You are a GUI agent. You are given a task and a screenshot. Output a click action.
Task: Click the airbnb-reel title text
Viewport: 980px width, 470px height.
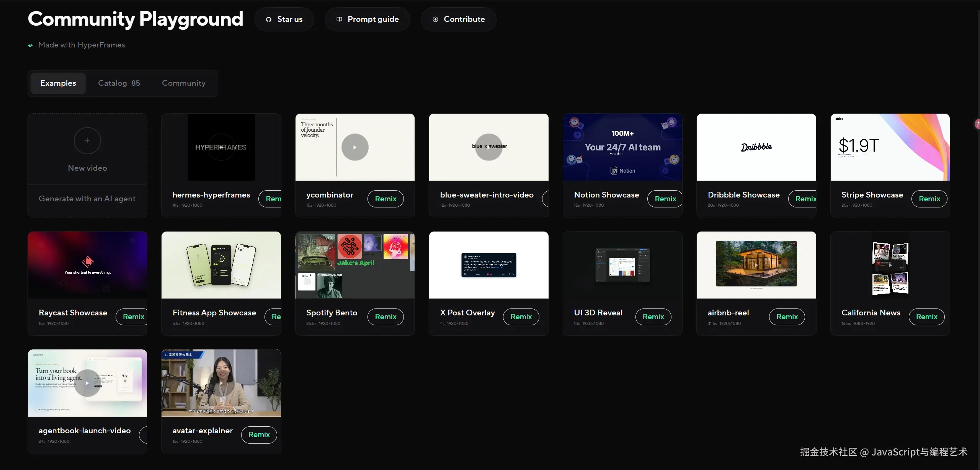click(728, 313)
